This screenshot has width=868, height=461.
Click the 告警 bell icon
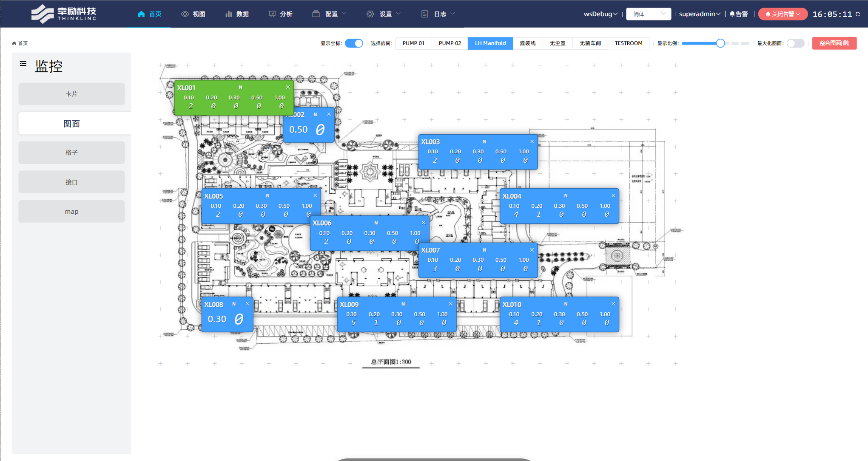[x=732, y=14]
